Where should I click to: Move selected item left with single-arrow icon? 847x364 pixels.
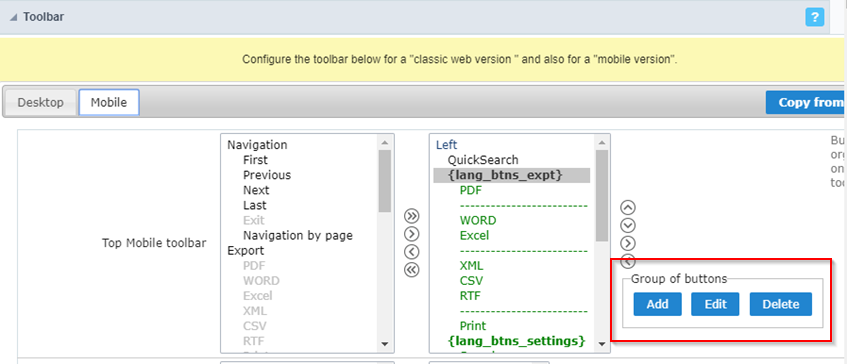point(412,252)
